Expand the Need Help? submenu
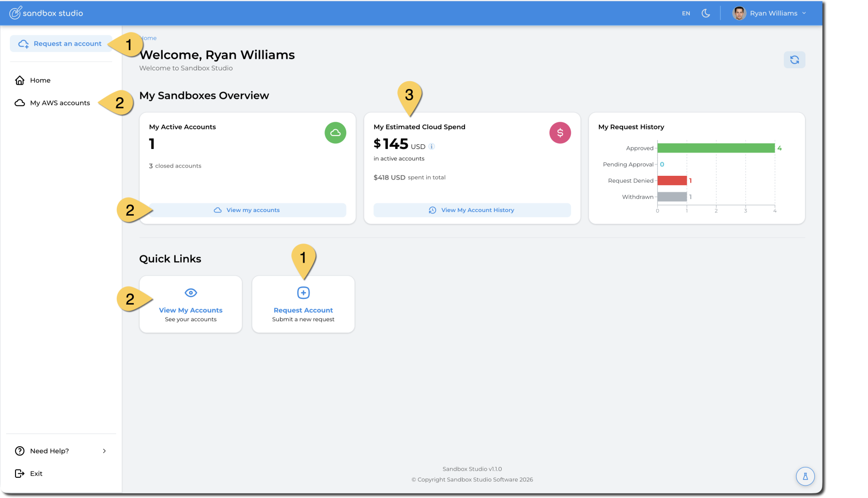Image resolution: width=868 pixels, height=498 pixels. pyautogui.click(x=104, y=451)
